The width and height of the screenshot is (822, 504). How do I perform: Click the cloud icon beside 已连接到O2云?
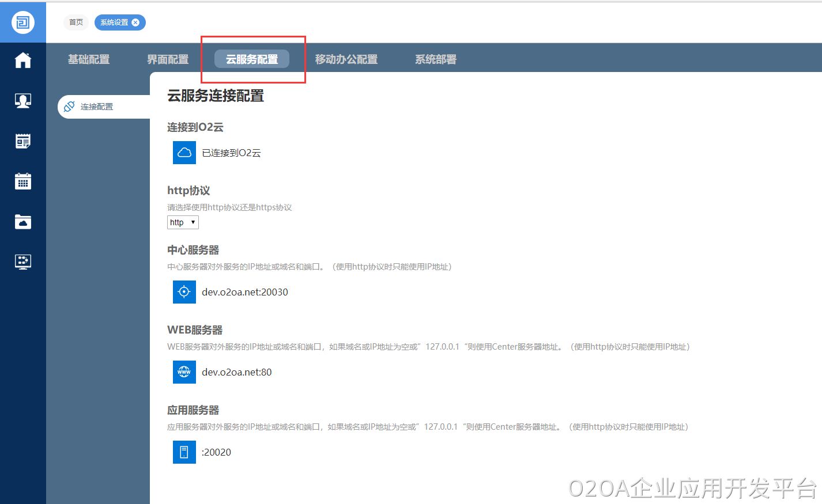(184, 152)
